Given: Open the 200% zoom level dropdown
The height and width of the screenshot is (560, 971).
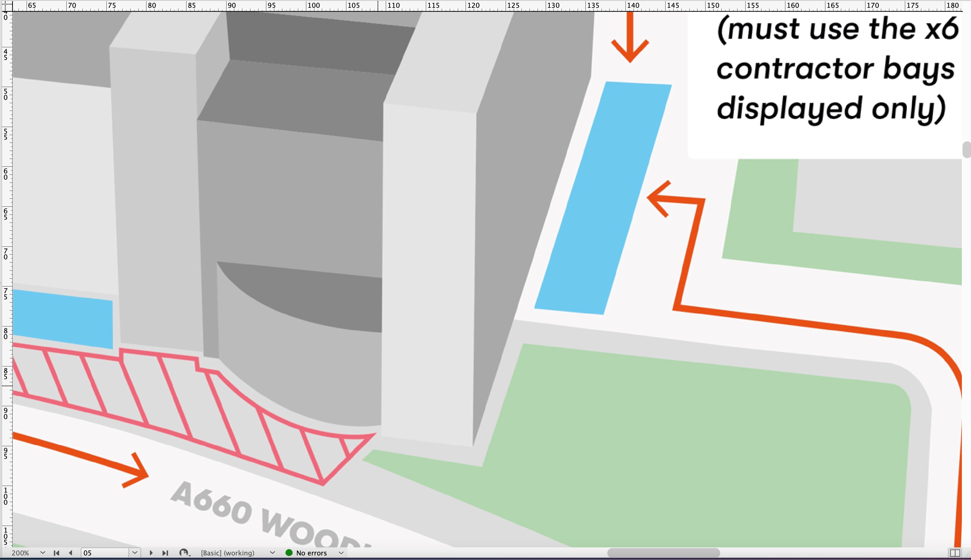Looking at the screenshot, I should 42,553.
